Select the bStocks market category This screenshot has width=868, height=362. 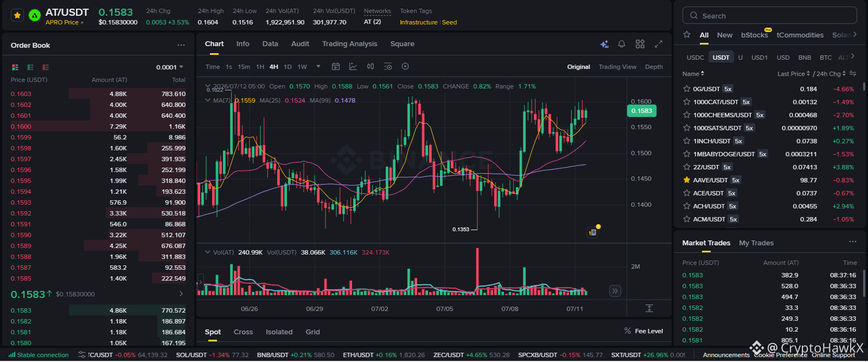(755, 35)
